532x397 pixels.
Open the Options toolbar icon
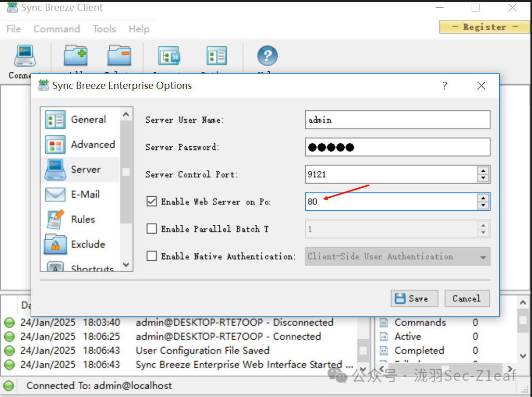tap(216, 56)
